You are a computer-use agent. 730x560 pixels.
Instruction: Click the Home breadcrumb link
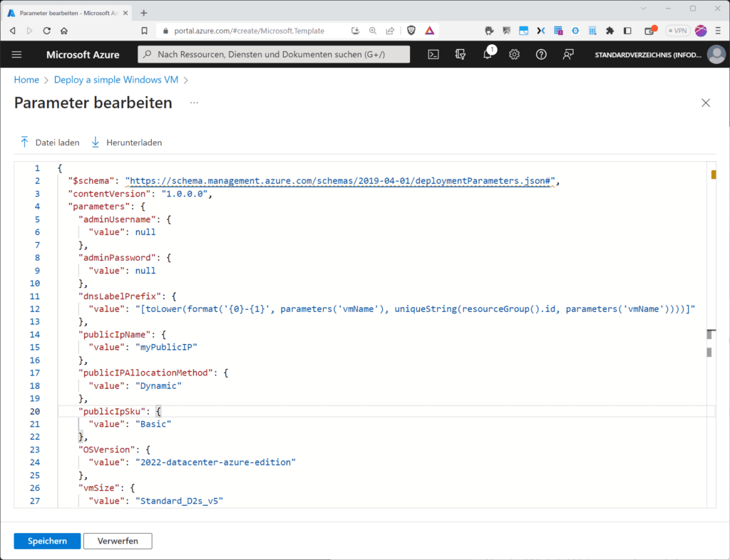[26, 80]
